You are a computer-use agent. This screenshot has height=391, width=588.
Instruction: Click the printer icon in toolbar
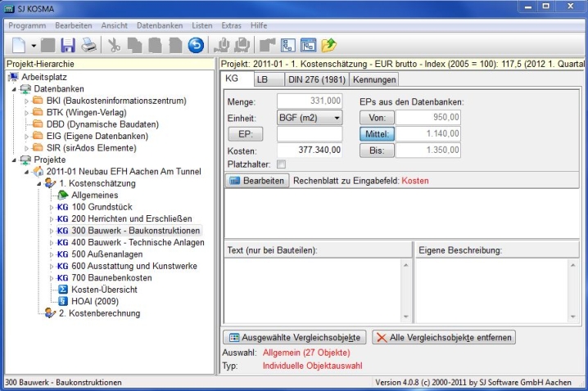(88, 44)
